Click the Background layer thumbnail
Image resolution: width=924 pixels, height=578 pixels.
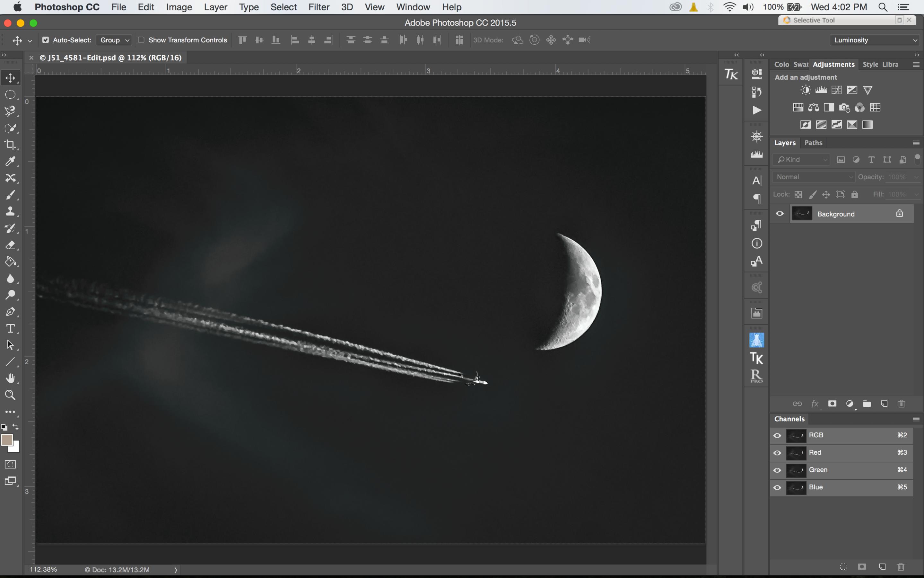click(801, 213)
